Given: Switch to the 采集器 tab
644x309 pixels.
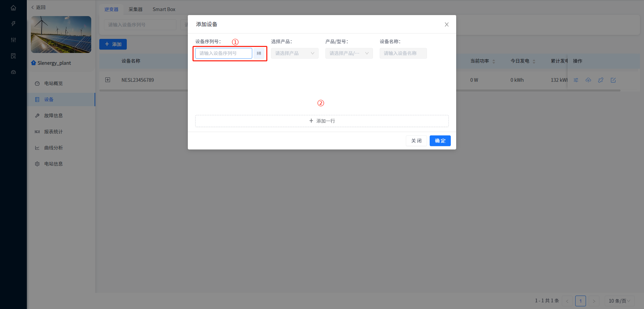Looking at the screenshot, I should (136, 9).
